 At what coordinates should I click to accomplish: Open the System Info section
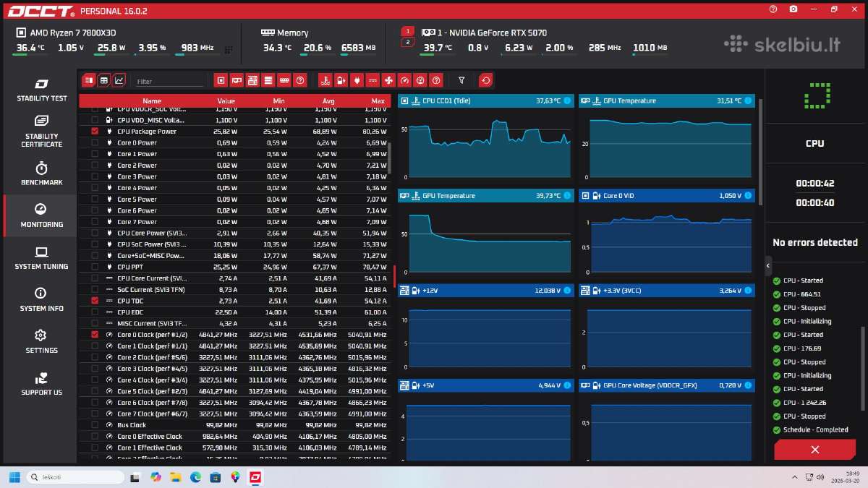(41, 300)
